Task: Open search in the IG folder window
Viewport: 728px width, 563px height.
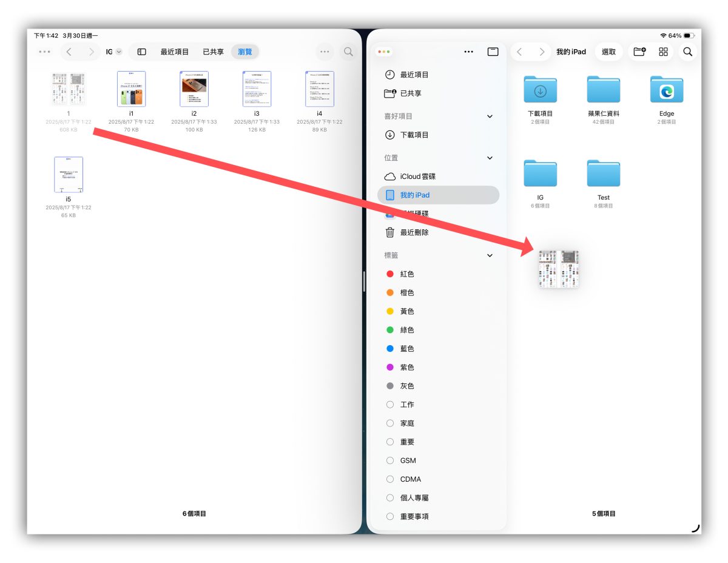Action: coord(348,52)
